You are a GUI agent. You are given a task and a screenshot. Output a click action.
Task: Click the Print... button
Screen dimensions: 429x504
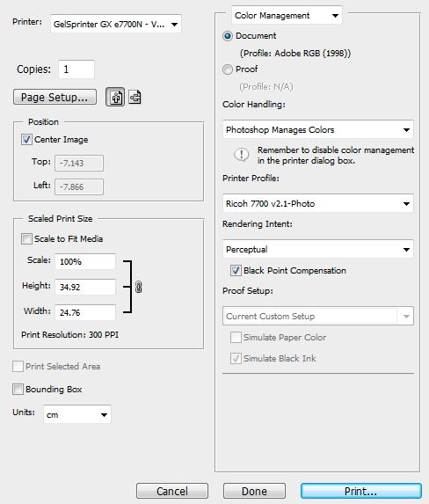(x=361, y=491)
